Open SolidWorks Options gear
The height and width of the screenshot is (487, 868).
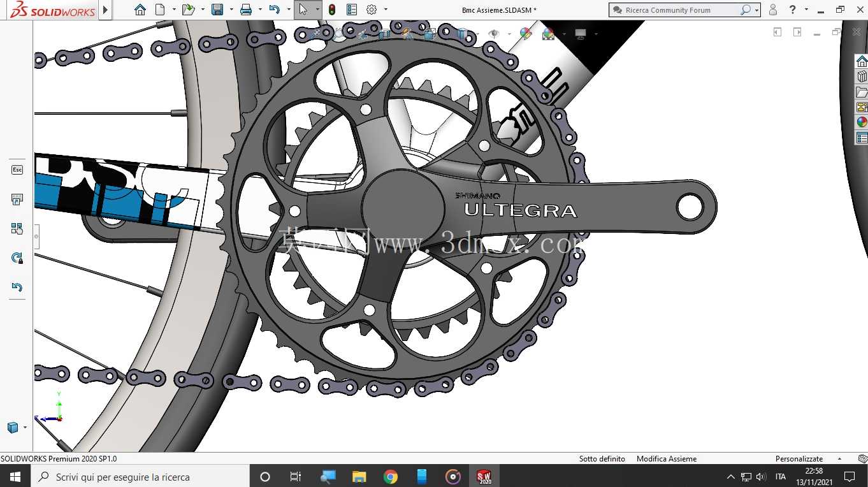[372, 10]
